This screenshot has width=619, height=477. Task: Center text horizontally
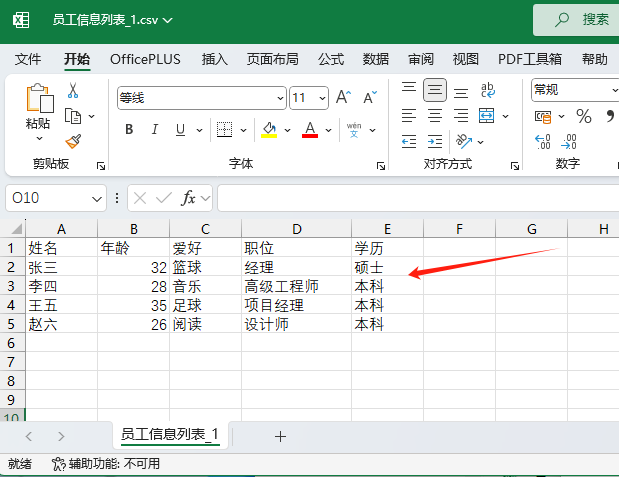[435, 116]
